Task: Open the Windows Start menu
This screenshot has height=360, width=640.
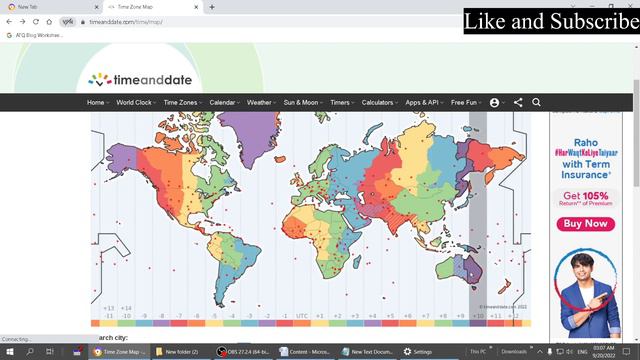Action: pos(10,351)
